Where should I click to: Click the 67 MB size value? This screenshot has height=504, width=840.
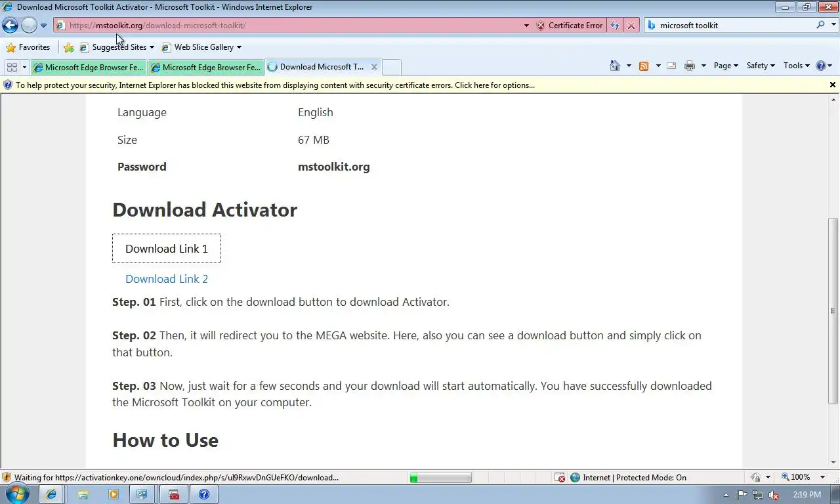(x=314, y=140)
